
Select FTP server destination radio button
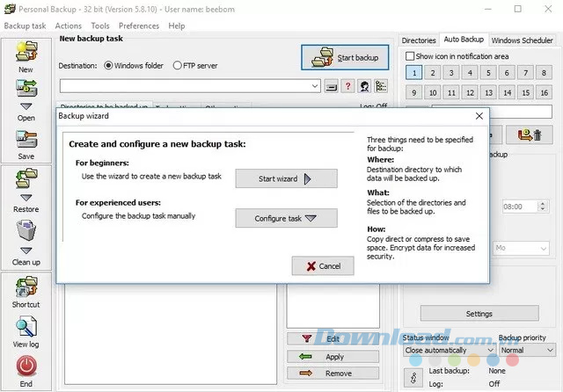[177, 66]
